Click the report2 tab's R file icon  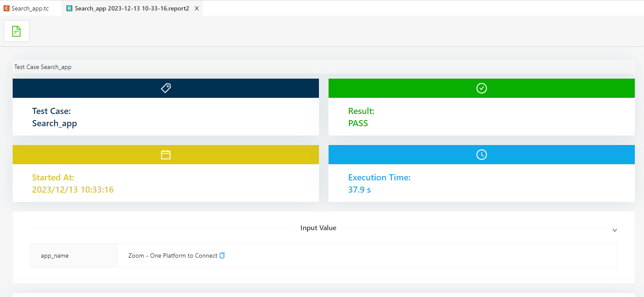pos(69,8)
